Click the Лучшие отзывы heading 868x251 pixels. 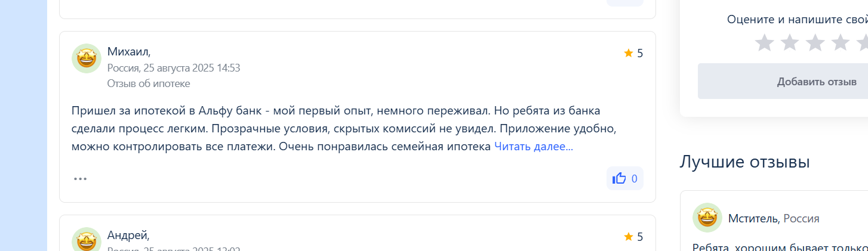(x=744, y=162)
